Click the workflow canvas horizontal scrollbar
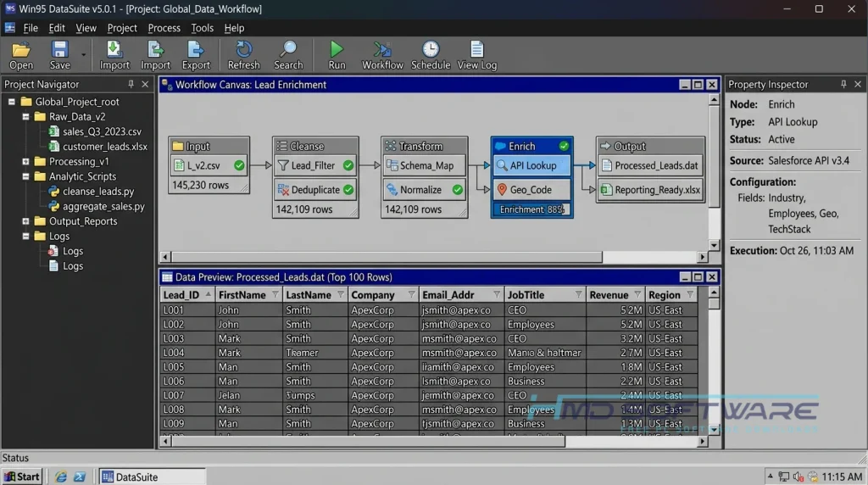 pos(387,257)
